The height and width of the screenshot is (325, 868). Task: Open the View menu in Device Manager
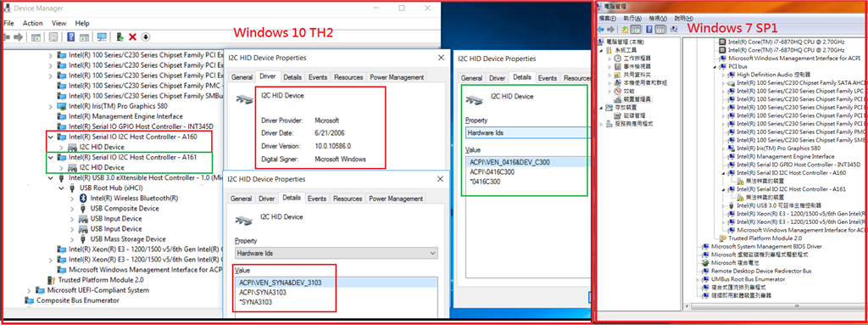pos(59,23)
